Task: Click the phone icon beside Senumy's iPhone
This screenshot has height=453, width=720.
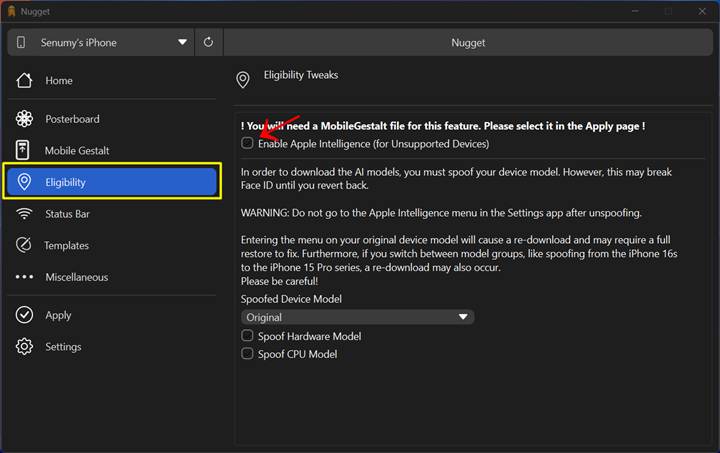Action: tap(21, 42)
